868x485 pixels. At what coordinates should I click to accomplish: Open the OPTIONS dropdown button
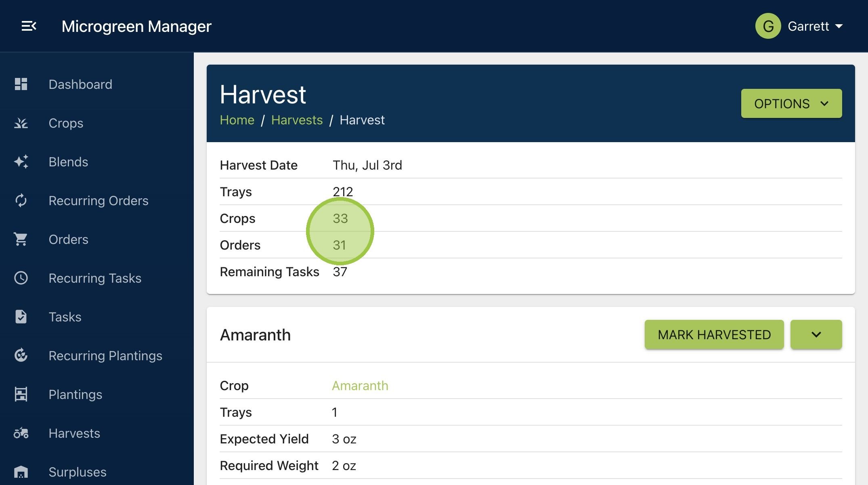coord(791,103)
